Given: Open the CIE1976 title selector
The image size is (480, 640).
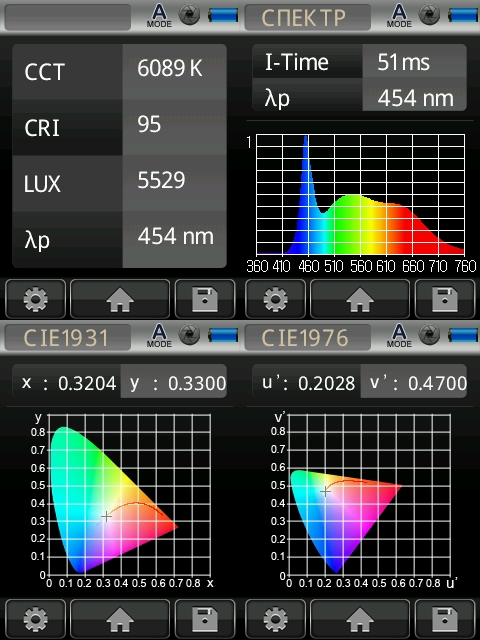Looking at the screenshot, I should (308, 338).
